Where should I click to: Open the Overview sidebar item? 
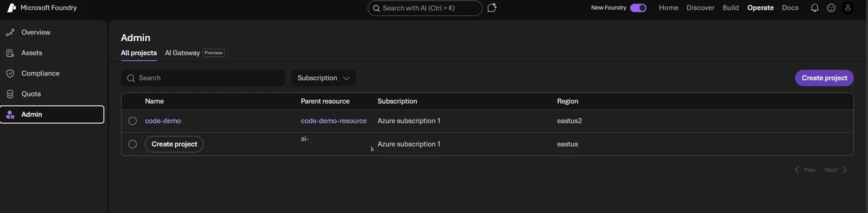[x=52, y=33]
